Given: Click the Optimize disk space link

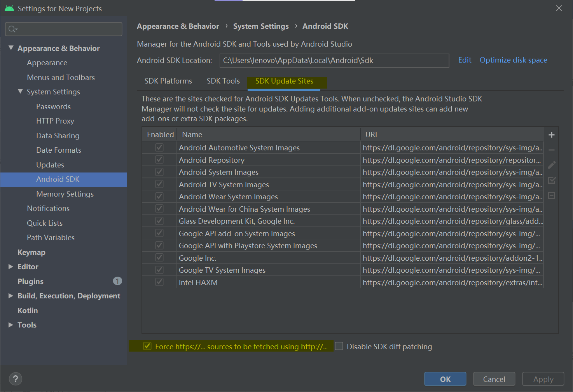Looking at the screenshot, I should click(x=513, y=60).
